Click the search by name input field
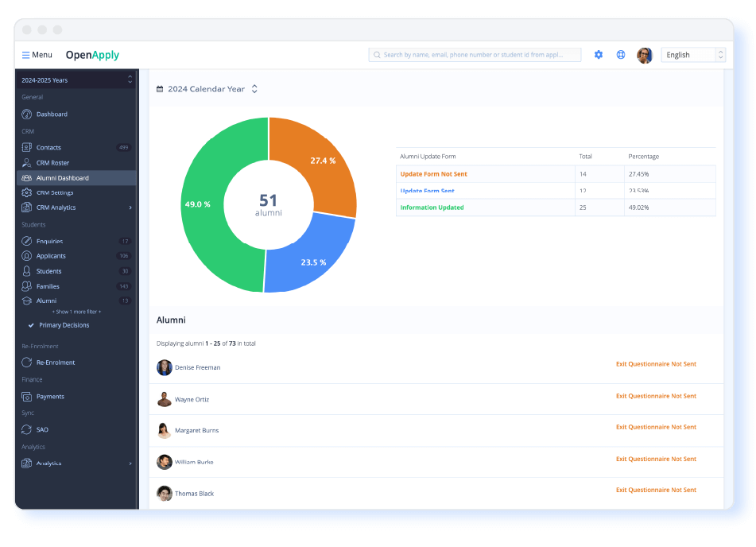This screenshot has height=547, width=756. pos(475,55)
